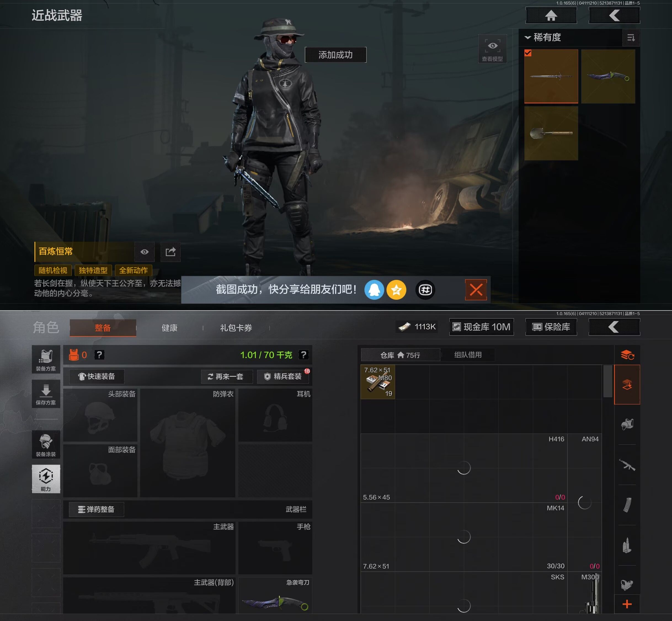The image size is (672, 621).
Task: Select the rifle category icon in the warehouse sidebar
Action: pos(627,465)
